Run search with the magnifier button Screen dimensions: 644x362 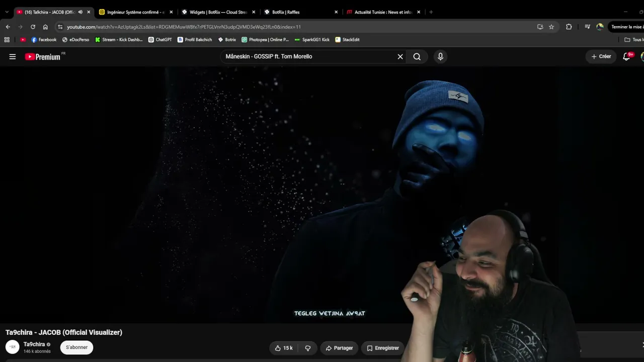pyautogui.click(x=417, y=57)
